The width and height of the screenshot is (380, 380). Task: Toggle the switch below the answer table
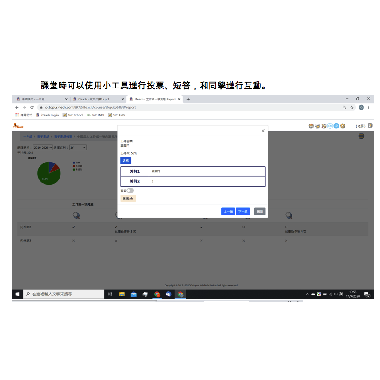(x=130, y=191)
